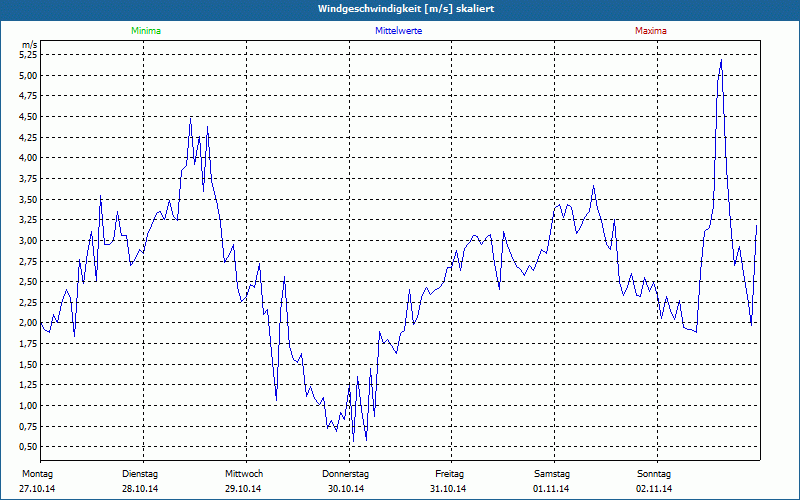Image resolution: width=800 pixels, height=500 pixels.
Task: Click the Freitag day label
Action: coord(449,474)
